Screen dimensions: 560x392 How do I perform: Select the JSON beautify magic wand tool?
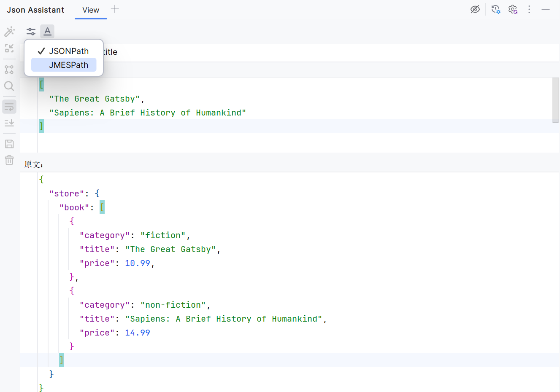(x=9, y=32)
